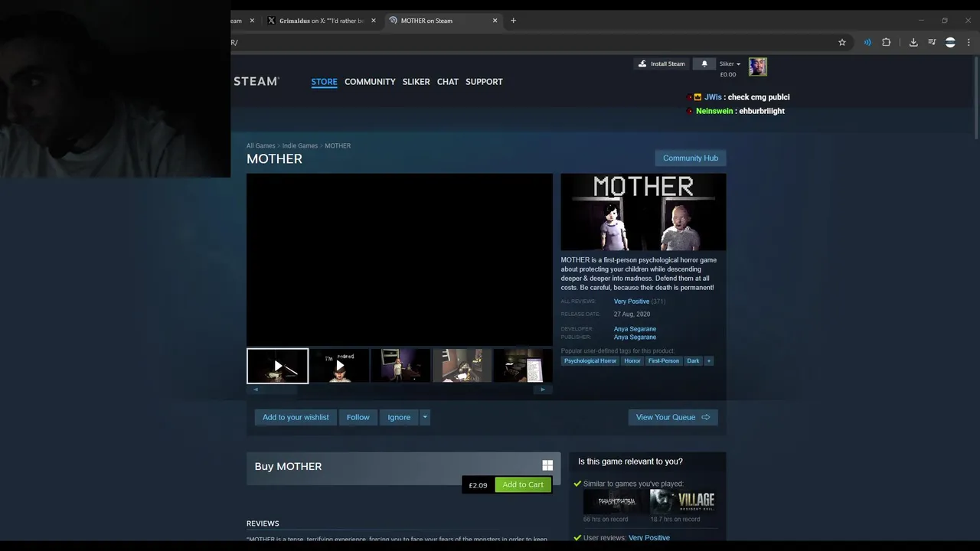This screenshot has width=980, height=551.
Task: Click the JWis chat overlay message
Action: (x=739, y=97)
